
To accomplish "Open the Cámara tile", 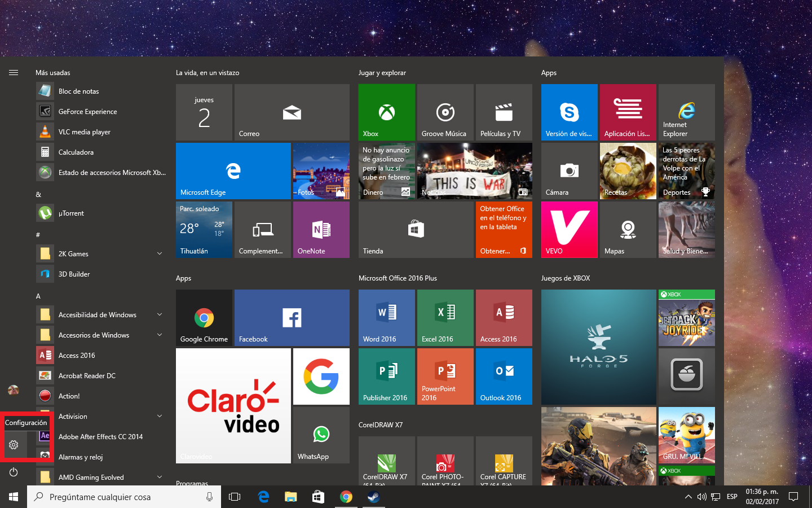I will [x=570, y=171].
